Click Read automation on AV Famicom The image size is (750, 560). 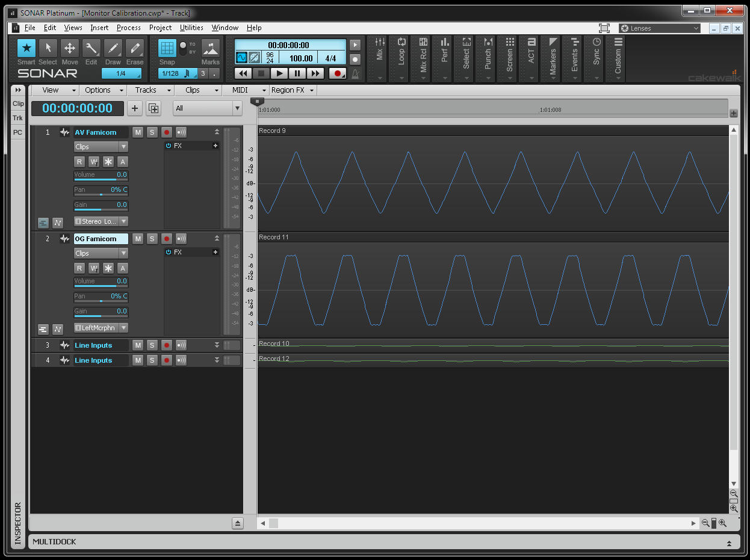click(x=79, y=162)
